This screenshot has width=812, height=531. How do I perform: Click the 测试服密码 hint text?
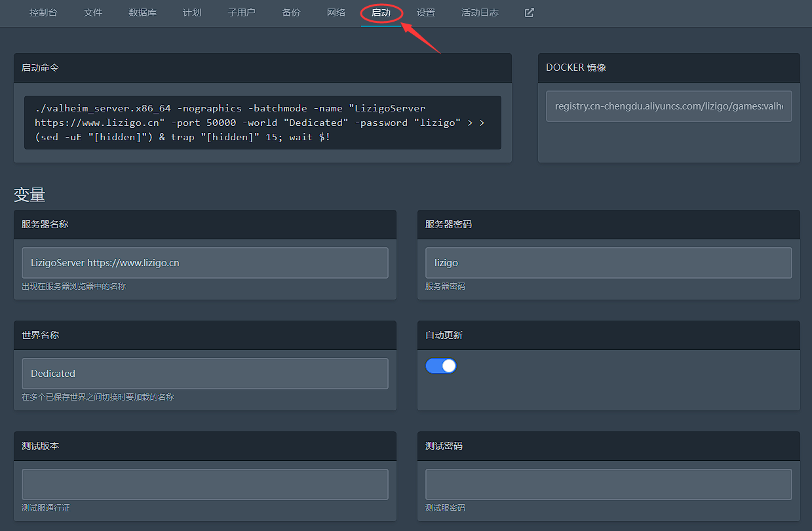pyautogui.click(x=446, y=508)
